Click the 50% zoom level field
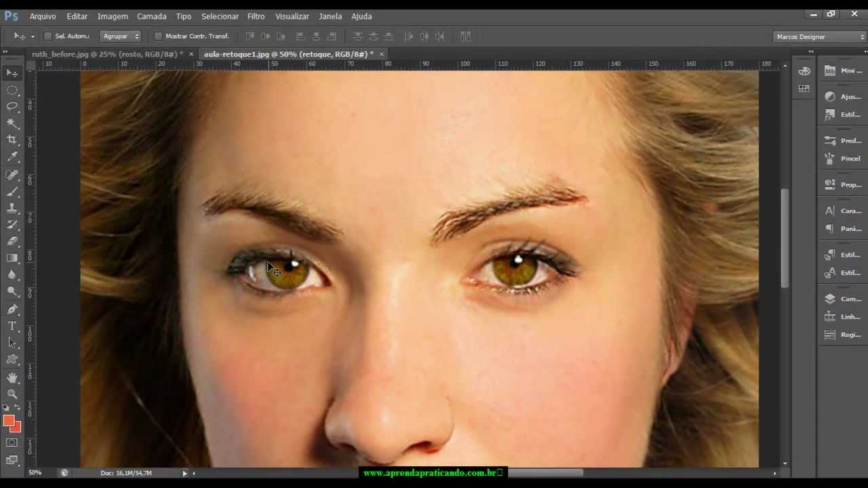The width and height of the screenshot is (868, 488). [x=35, y=473]
